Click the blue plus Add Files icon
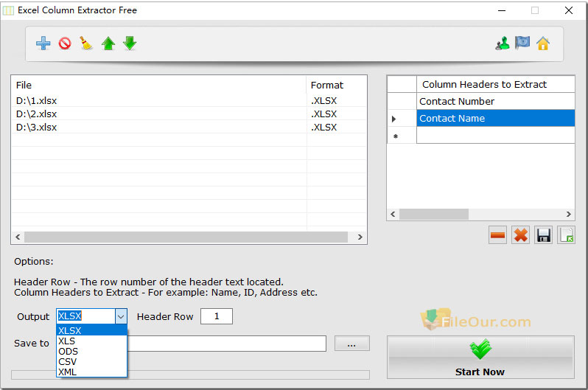 point(43,43)
